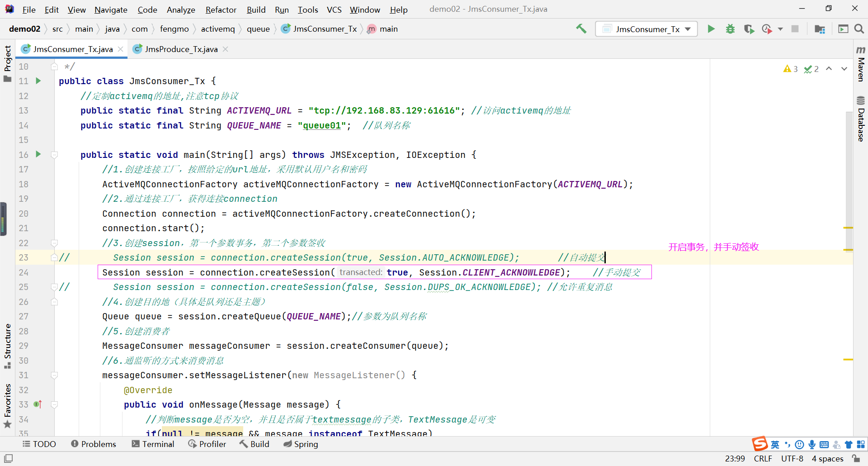Toggle tool window bars icon bottom-left
The height and width of the screenshot is (466, 868).
(8, 458)
